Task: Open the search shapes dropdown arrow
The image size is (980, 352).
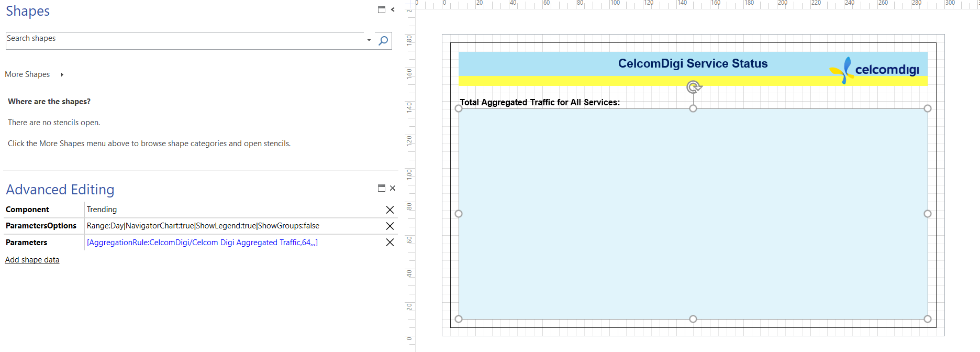Action: 369,40
